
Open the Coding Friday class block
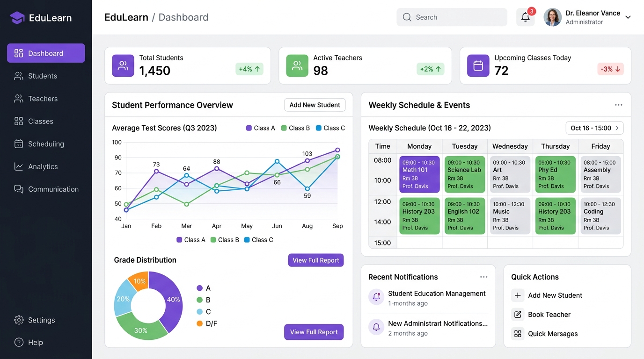tap(601, 216)
